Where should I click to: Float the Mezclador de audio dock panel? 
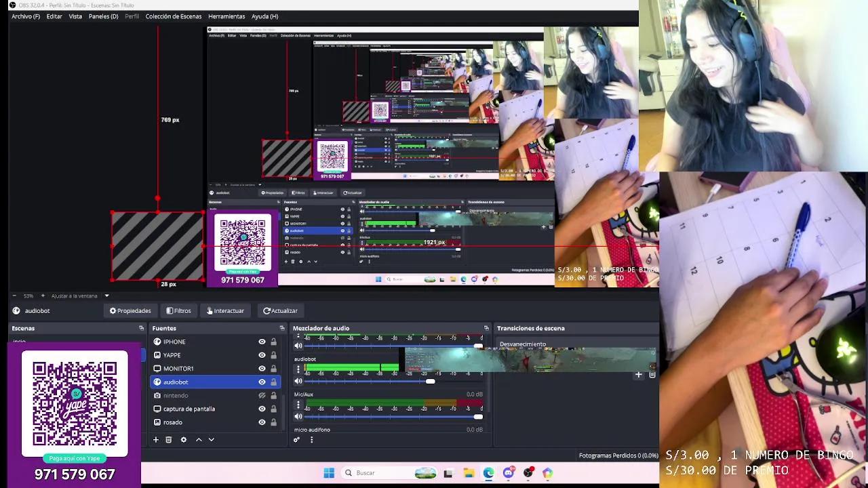(486, 328)
